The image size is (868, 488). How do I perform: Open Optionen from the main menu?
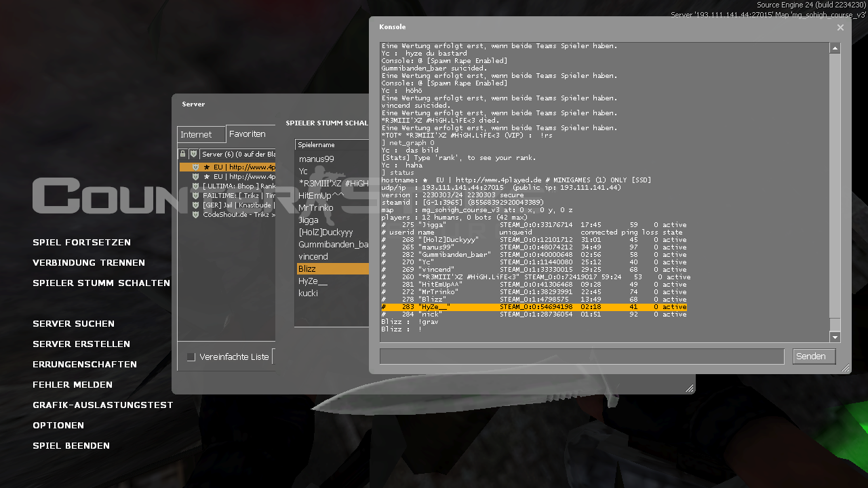(x=58, y=426)
